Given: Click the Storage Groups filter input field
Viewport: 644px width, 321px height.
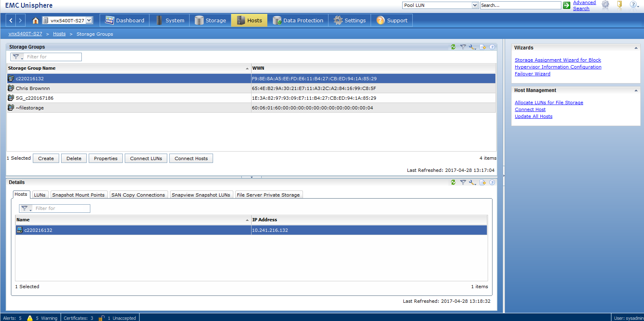Looking at the screenshot, I should 53,57.
